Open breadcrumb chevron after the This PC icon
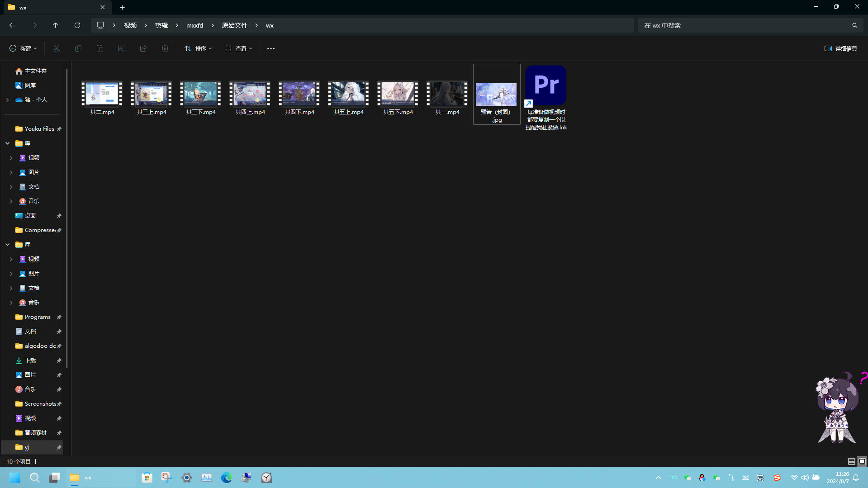Viewport: 868px width, 488px height. [114, 25]
